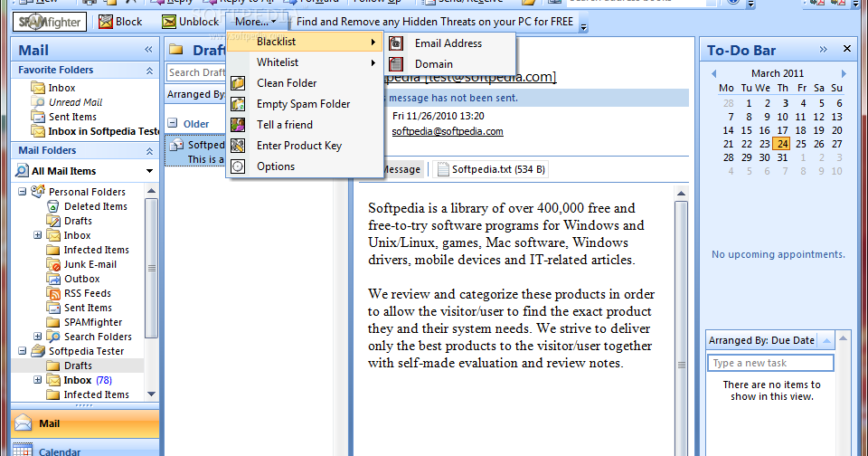Screen dimensions: 868x456
Task: Open Sent Items in Favorite Folders
Action: [x=72, y=117]
